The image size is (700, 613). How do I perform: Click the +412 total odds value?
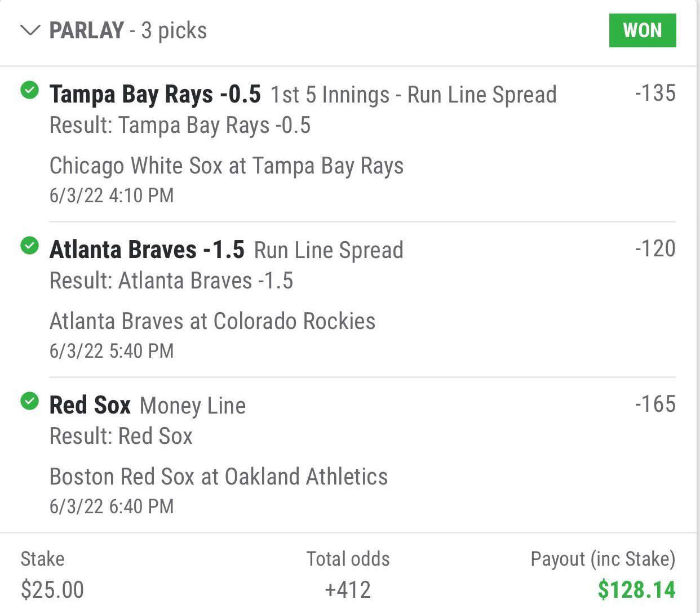[x=348, y=590]
